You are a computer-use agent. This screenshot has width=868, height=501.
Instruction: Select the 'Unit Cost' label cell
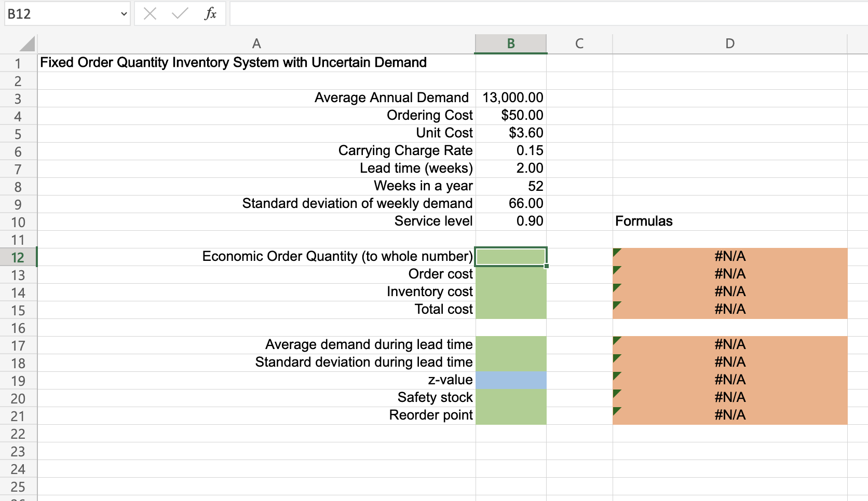point(256,133)
